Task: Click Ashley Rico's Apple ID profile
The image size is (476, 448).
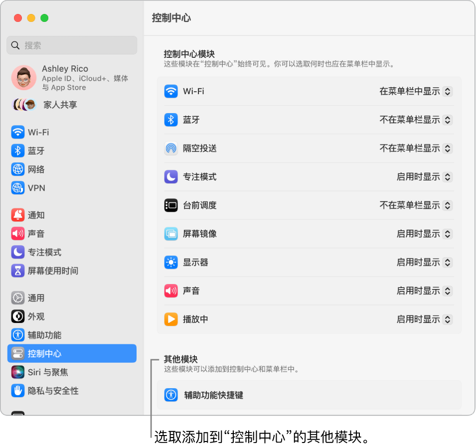Action: tap(72, 77)
